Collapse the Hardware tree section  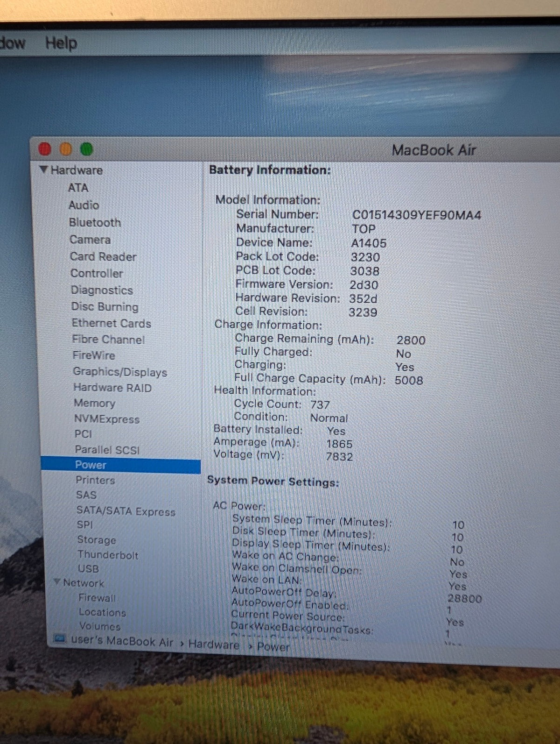pos(44,170)
